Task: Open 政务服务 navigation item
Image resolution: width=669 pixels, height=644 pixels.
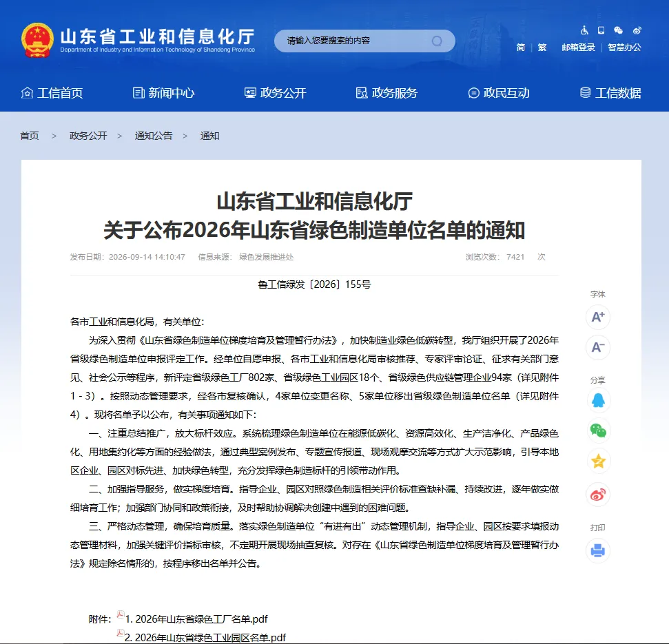Action: pyautogui.click(x=387, y=93)
